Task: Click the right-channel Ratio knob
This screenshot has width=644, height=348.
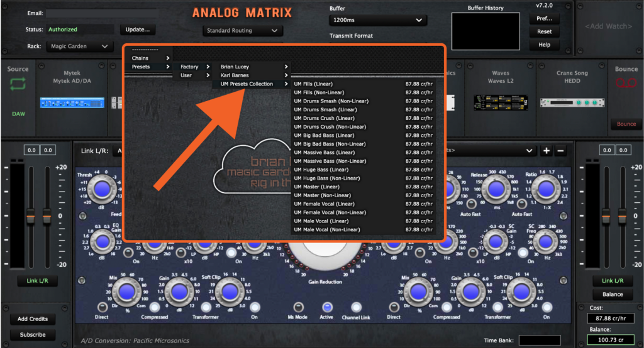Action: pyautogui.click(x=546, y=190)
